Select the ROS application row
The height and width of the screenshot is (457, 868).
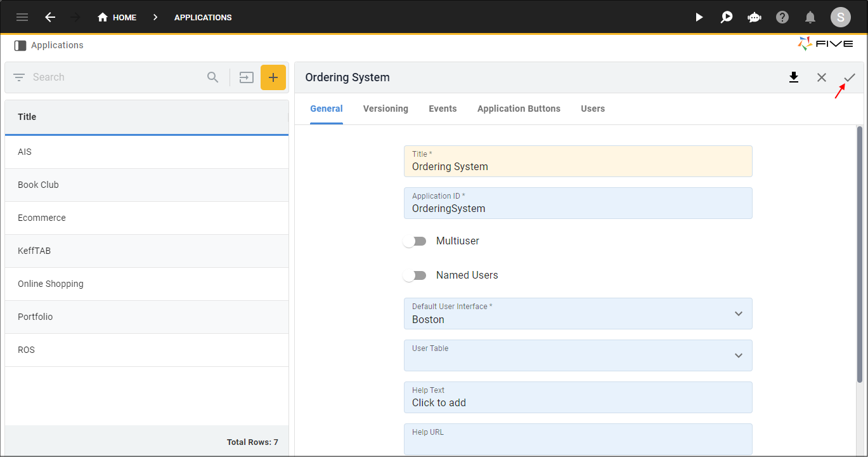coord(146,350)
